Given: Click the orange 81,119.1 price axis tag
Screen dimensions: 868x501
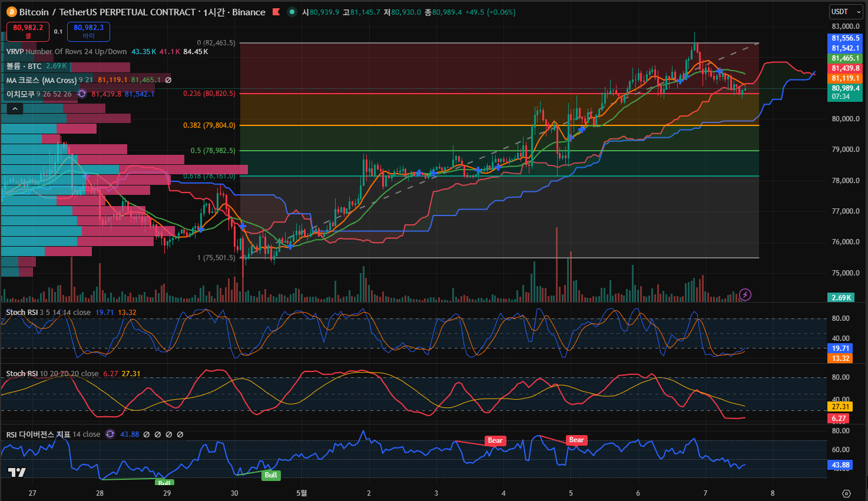Looking at the screenshot, I should pyautogui.click(x=846, y=78).
